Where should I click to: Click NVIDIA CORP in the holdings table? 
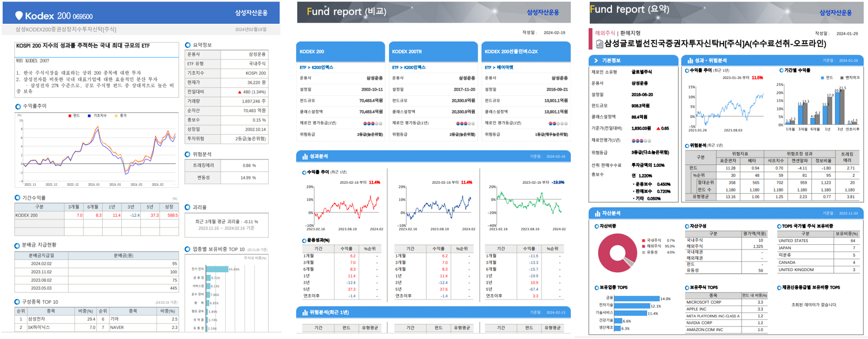(700, 323)
